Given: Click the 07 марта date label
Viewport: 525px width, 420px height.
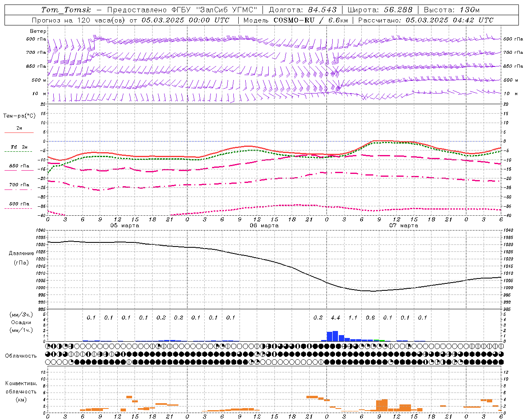Looking at the screenshot, I should click(x=404, y=226).
